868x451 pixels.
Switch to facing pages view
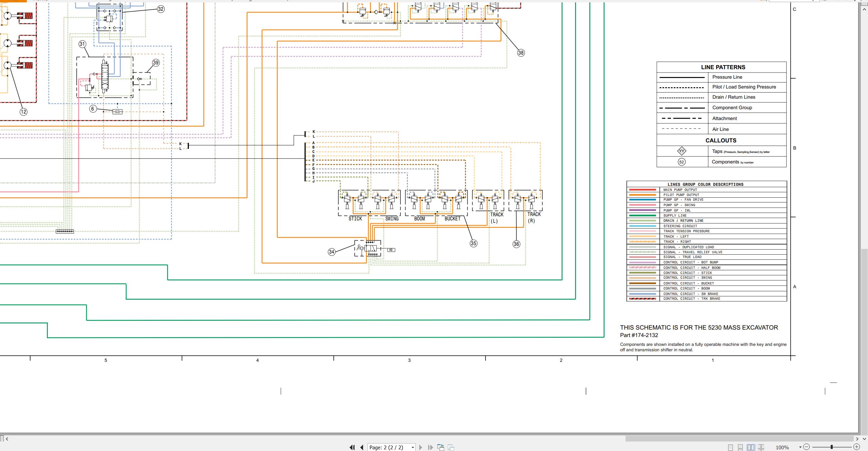751,447
